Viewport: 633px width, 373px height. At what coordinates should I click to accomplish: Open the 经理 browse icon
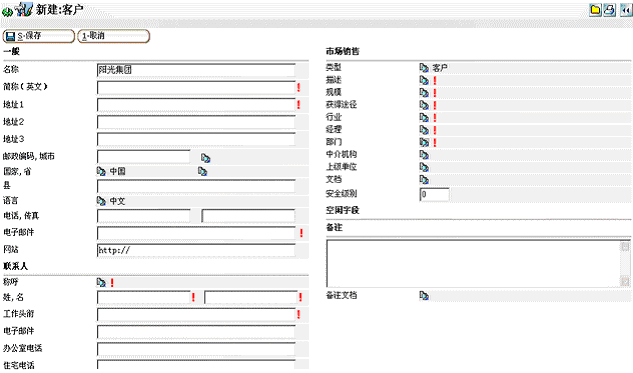(424, 130)
